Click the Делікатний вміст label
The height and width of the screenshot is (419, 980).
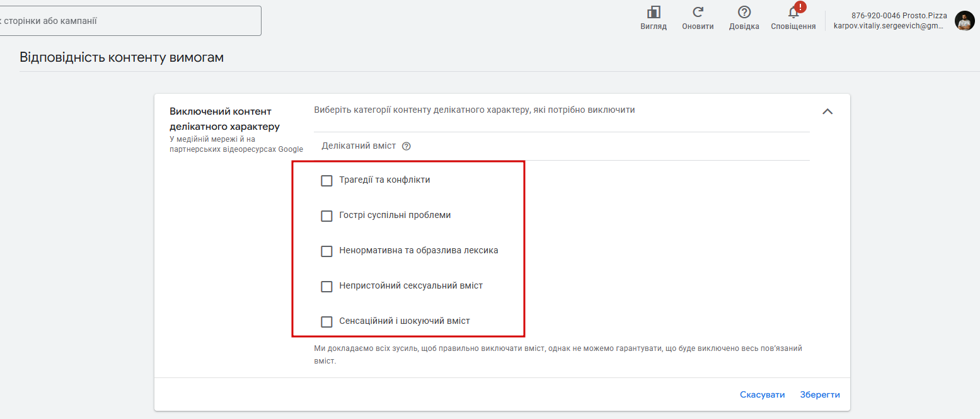click(x=359, y=146)
